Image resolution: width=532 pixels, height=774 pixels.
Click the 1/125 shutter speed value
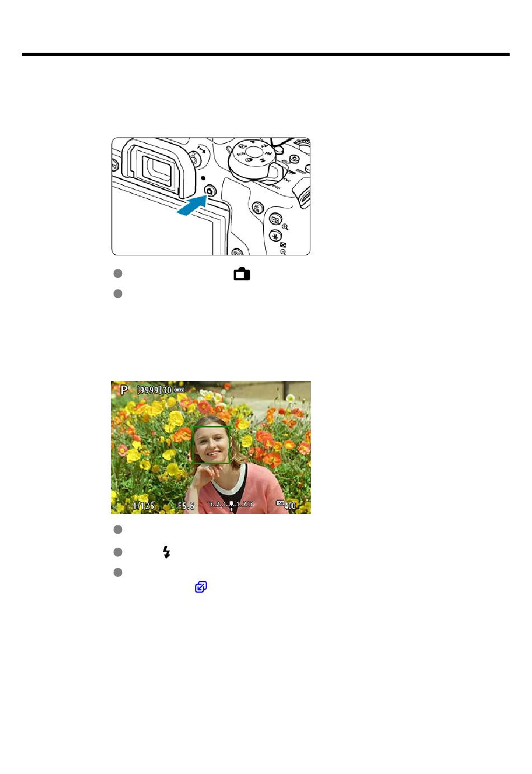143,506
